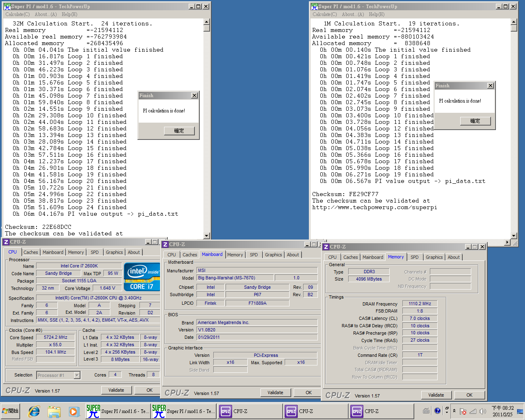Click the DRAM Frequency value 1110.2 MHz
525x420 pixels.
pos(420,304)
